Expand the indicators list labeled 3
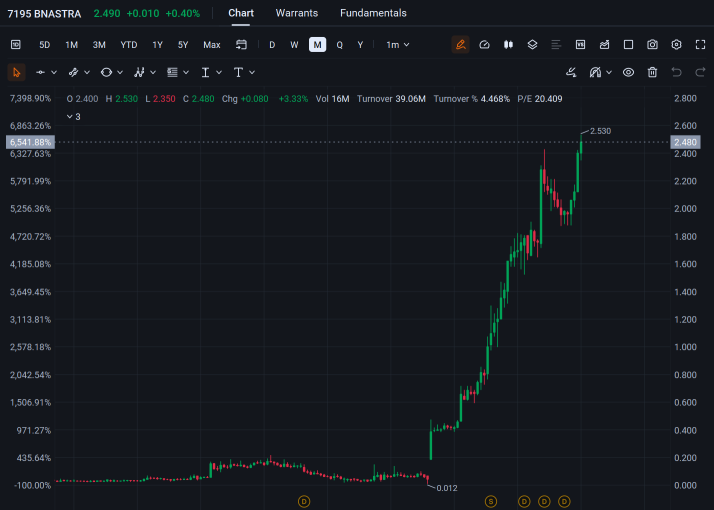The width and height of the screenshot is (714, 510). (x=74, y=117)
